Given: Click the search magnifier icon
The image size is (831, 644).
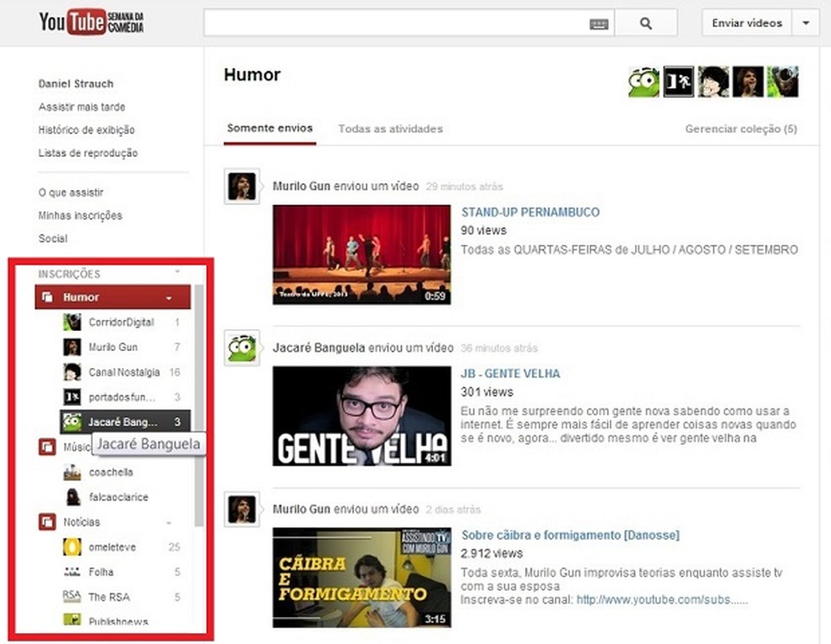Looking at the screenshot, I should 647,23.
